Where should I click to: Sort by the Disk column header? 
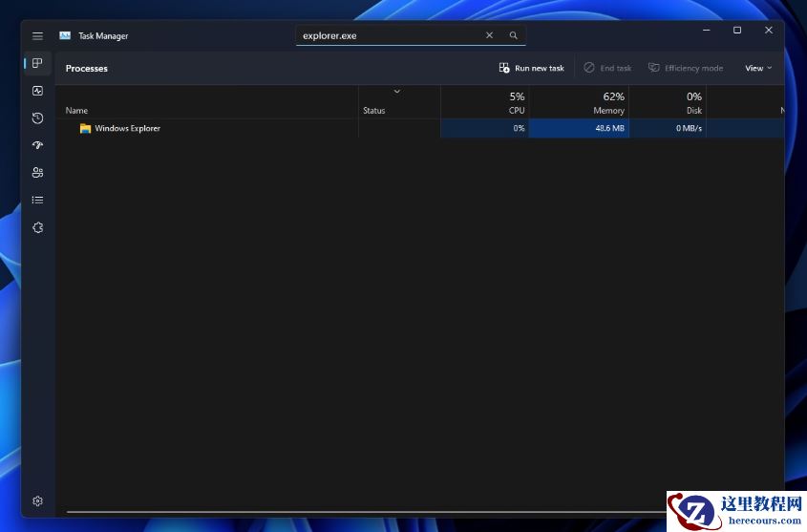click(668, 102)
